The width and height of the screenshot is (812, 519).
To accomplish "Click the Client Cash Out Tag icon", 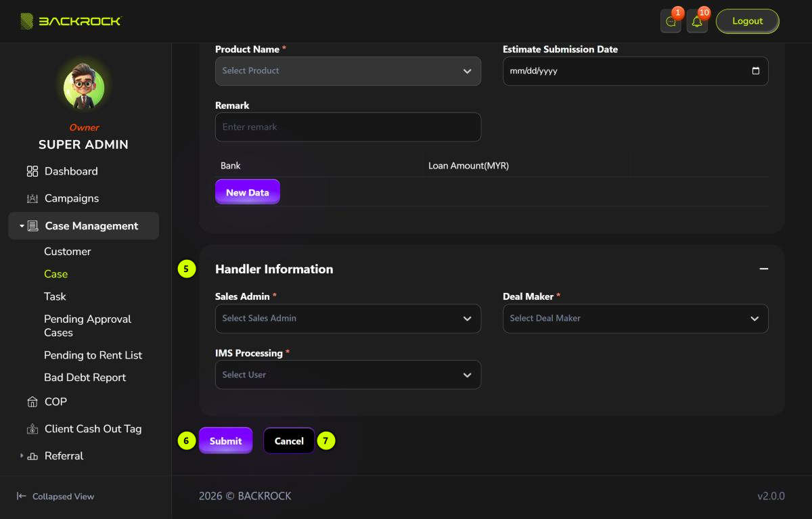I will (32, 429).
